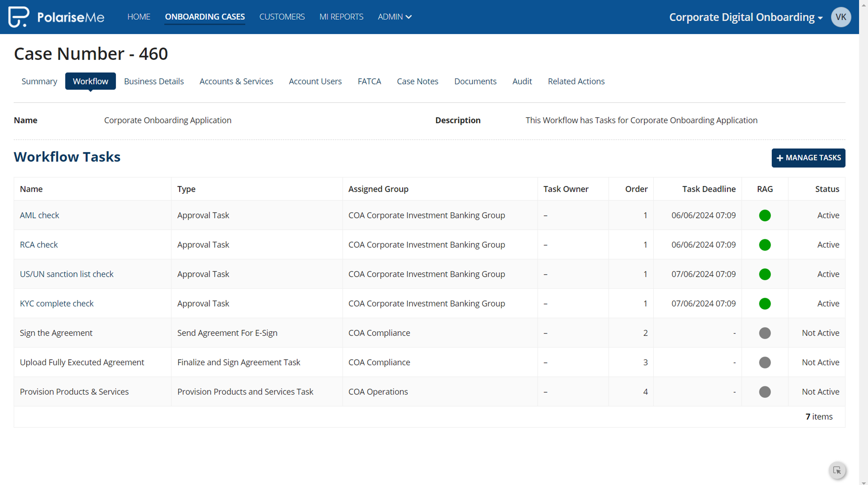Click the PolariseMe logo
Image resolution: width=868 pixels, height=485 pixels.
[x=56, y=17]
